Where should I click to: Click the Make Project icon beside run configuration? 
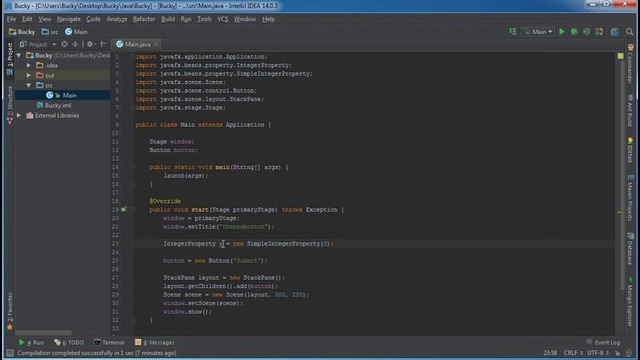point(513,31)
